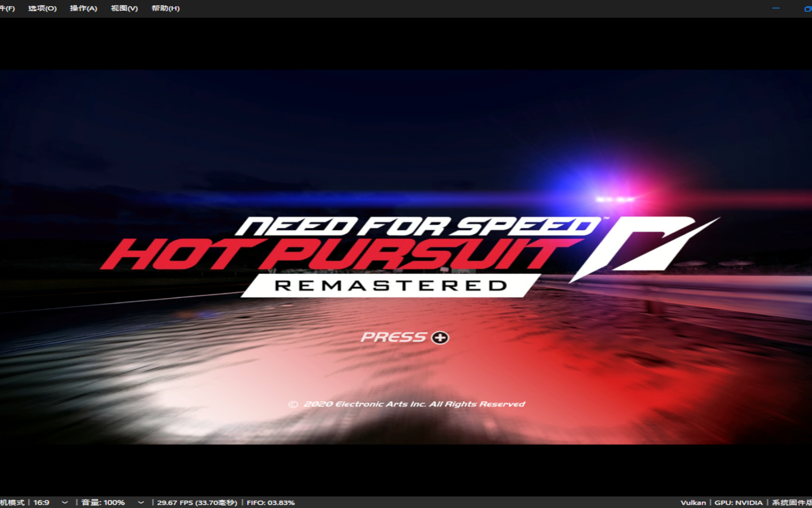Click the Need for Speed N logo emblem
The image size is (812, 508).
(x=644, y=247)
